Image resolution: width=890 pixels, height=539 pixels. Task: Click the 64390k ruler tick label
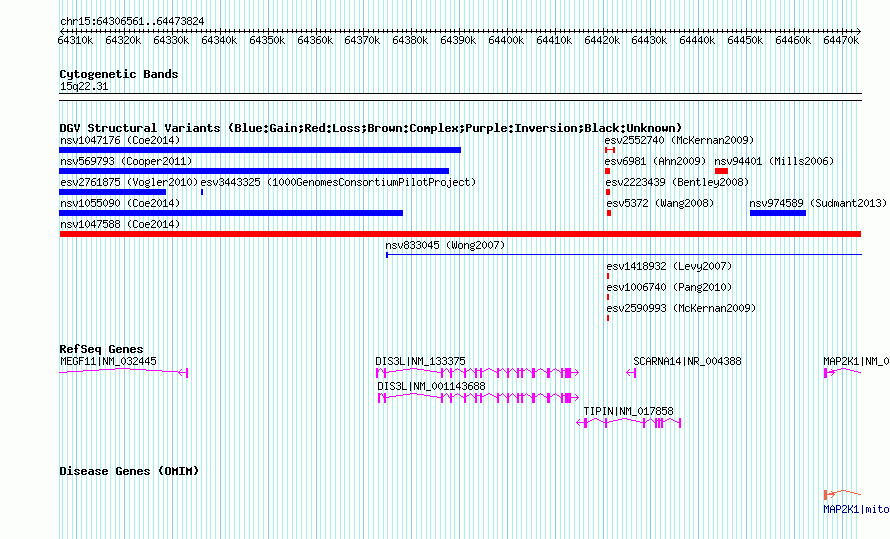(x=458, y=40)
